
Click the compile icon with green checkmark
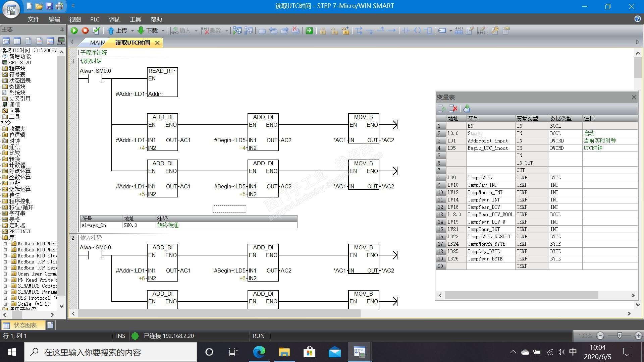tap(96, 31)
